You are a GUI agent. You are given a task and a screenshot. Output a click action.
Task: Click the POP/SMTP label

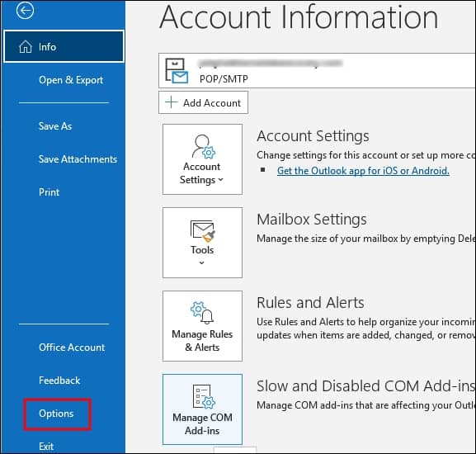pos(224,79)
